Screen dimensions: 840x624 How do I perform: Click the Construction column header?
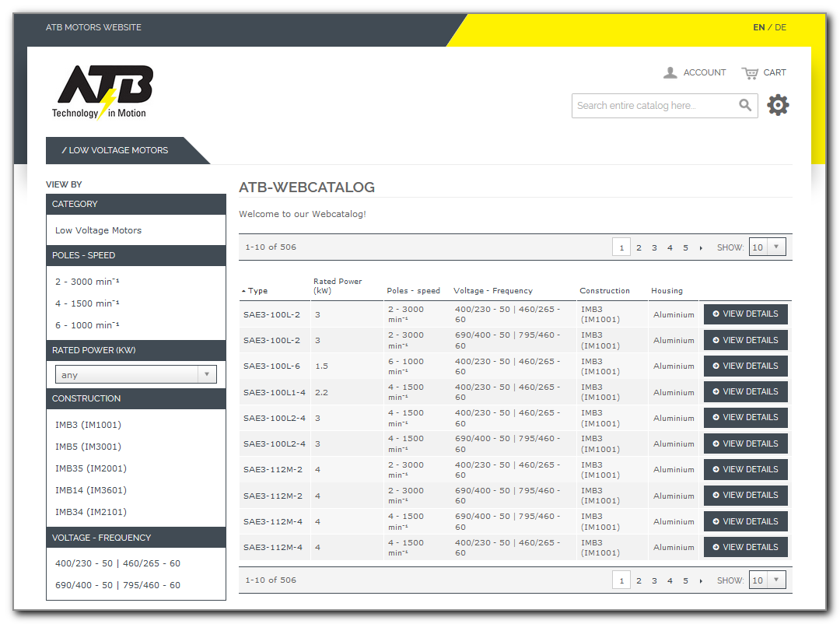pyautogui.click(x=604, y=290)
